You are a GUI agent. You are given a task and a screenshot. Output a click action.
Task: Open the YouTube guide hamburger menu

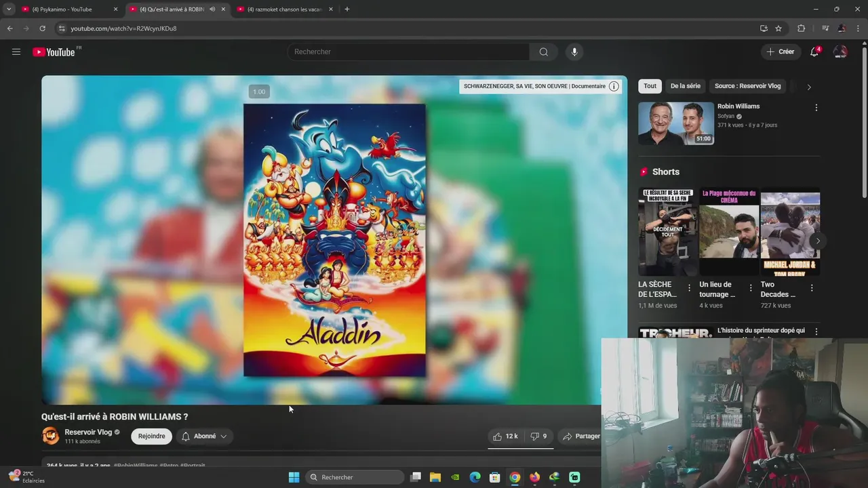coord(16,52)
